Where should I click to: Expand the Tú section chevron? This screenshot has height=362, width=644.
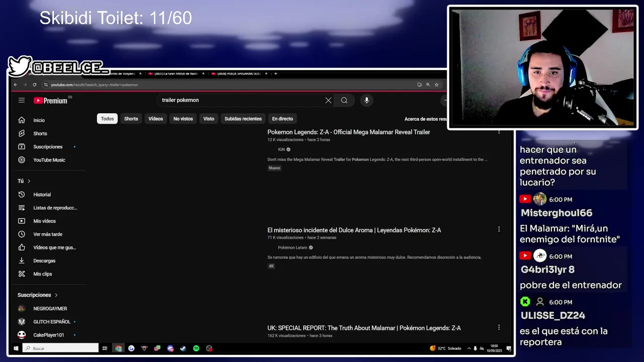point(29,181)
